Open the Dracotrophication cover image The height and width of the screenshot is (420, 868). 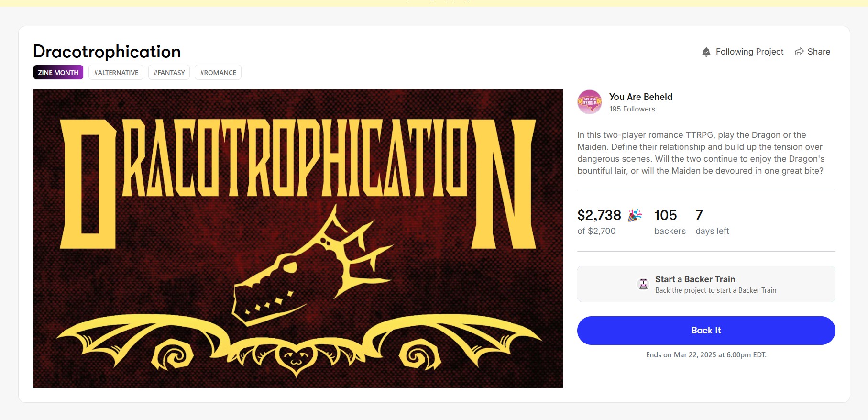point(297,238)
